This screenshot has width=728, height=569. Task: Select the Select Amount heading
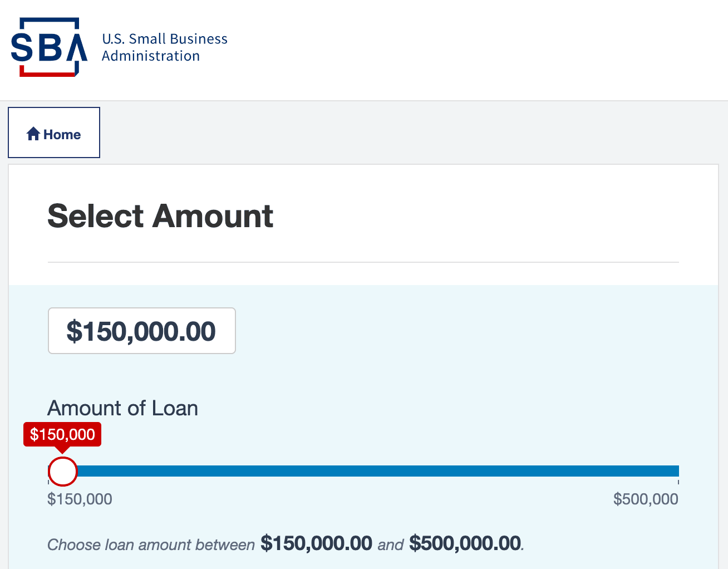(160, 216)
